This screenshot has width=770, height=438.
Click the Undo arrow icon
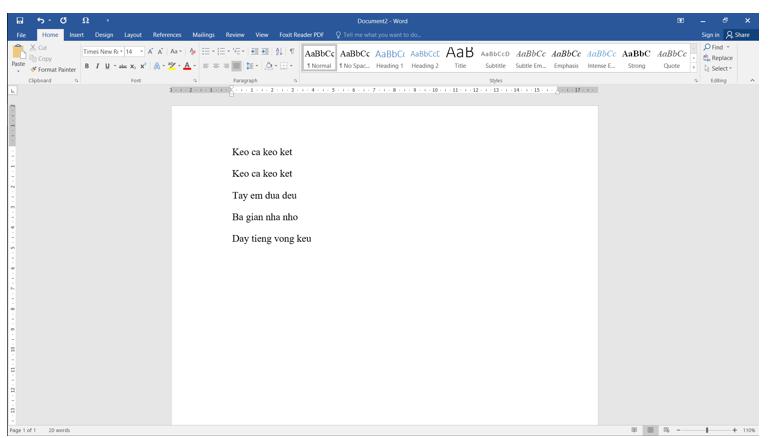(x=40, y=20)
